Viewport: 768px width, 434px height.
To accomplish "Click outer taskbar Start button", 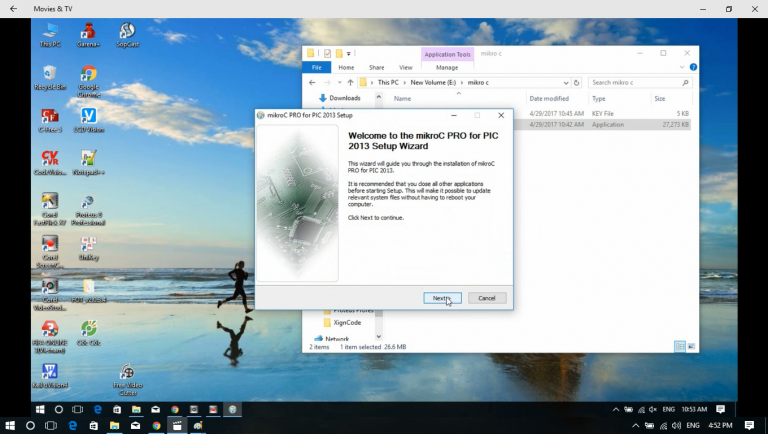I will pos(9,426).
